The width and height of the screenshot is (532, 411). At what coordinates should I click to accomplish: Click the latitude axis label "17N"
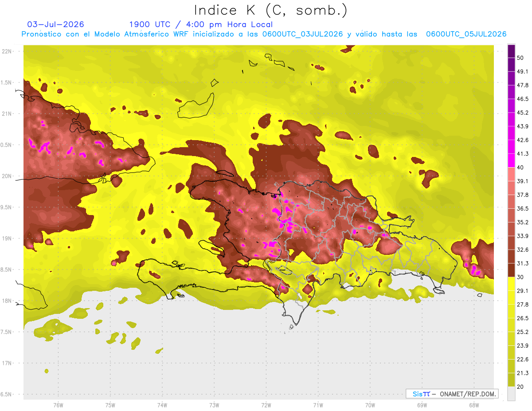7,363
